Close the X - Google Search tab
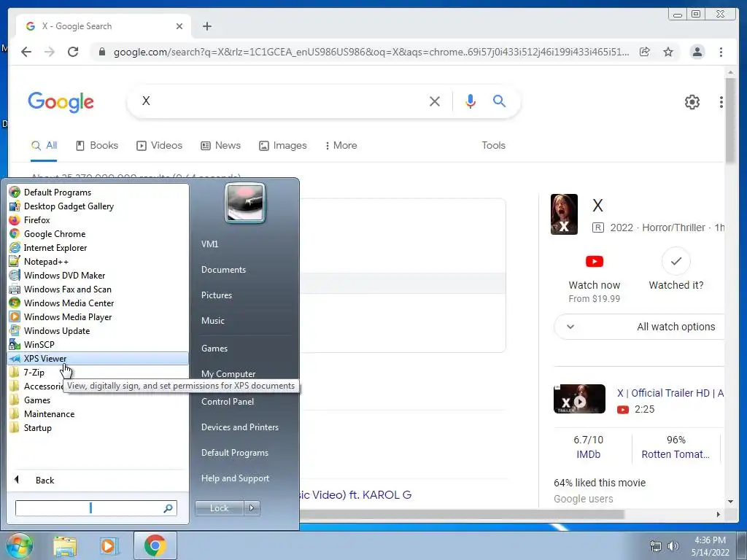 click(x=179, y=26)
